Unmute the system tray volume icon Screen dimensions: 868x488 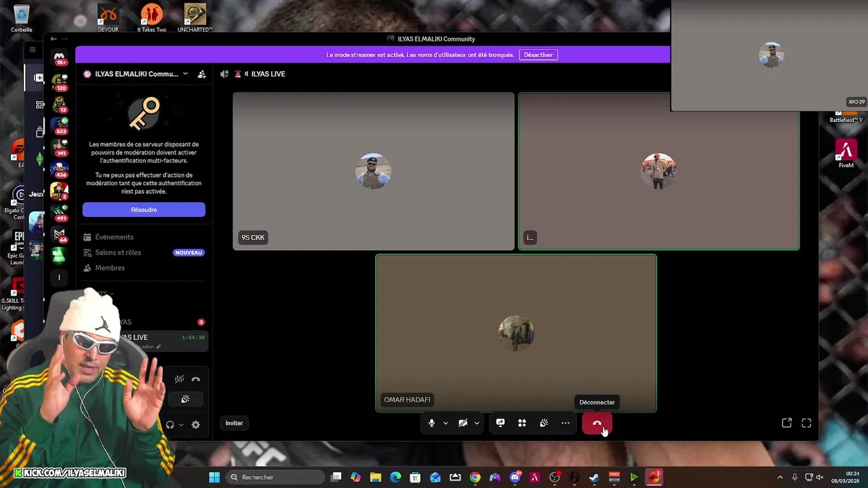[x=819, y=477]
